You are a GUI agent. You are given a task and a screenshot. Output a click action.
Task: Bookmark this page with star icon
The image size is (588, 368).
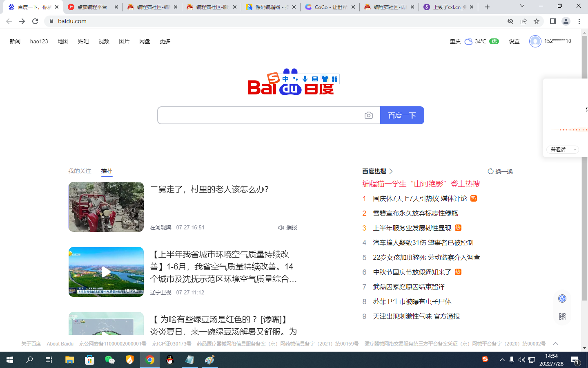point(537,21)
